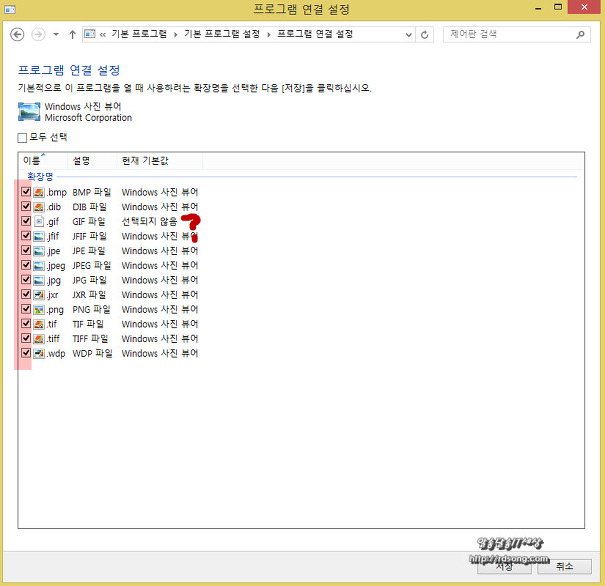Uncheck the .gif extension checkbox
Screen dimensions: 605x586
click(x=25, y=221)
